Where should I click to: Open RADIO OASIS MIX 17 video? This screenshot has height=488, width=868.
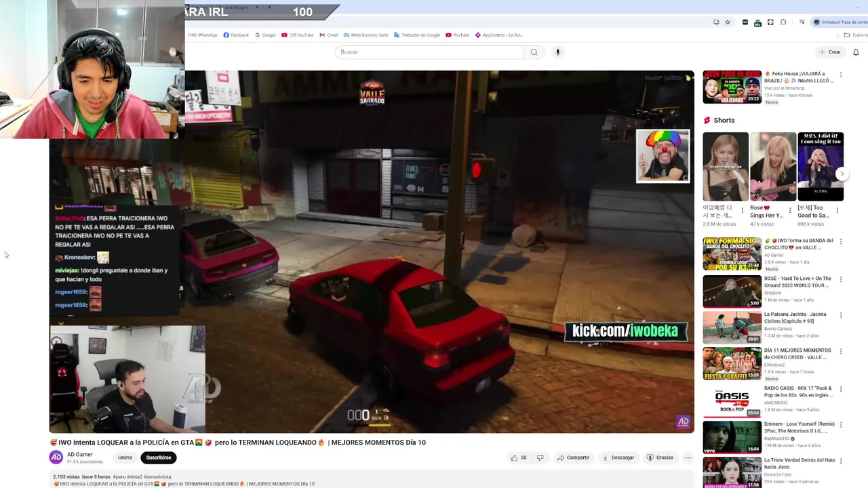pyautogui.click(x=732, y=401)
